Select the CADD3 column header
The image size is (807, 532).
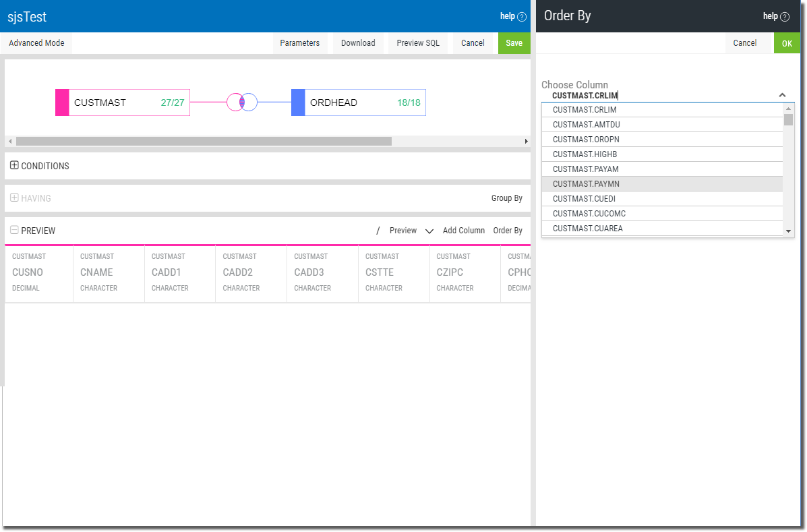(x=323, y=272)
